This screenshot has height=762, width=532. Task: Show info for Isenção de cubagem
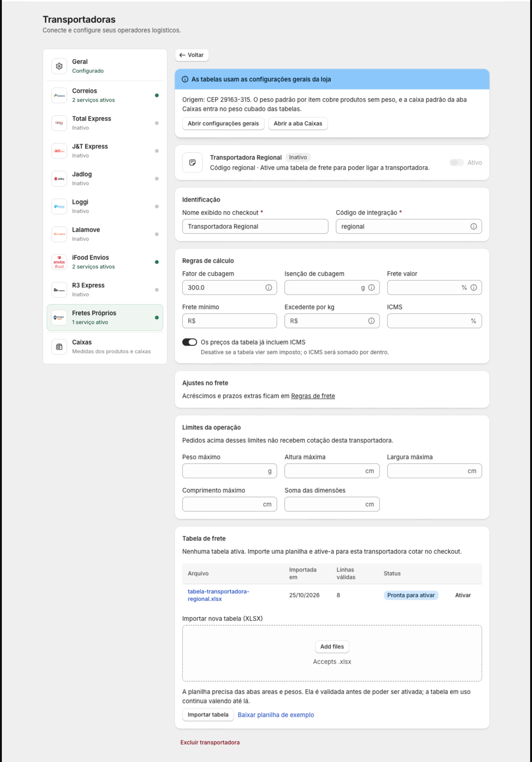tap(371, 287)
